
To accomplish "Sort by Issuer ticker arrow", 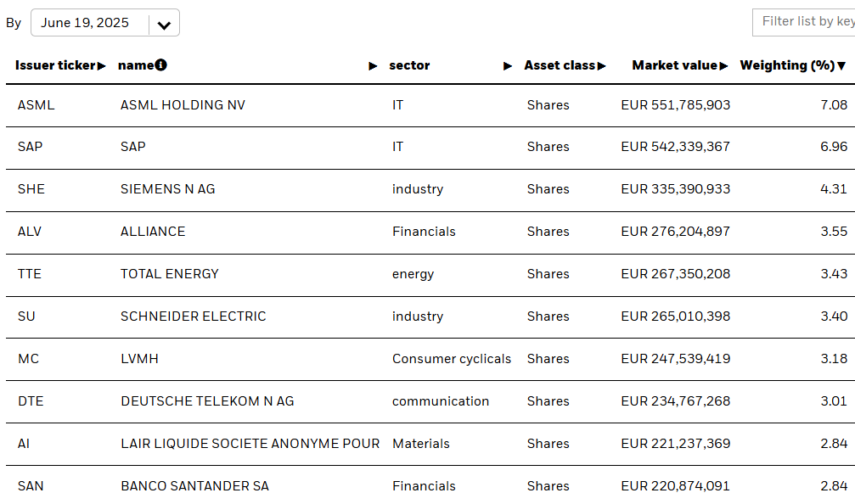I will click(101, 66).
